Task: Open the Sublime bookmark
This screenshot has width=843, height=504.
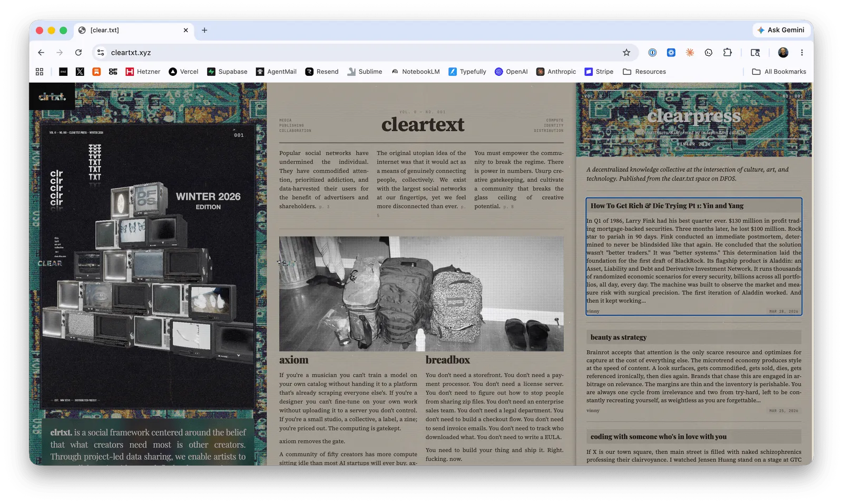Action: pos(365,72)
